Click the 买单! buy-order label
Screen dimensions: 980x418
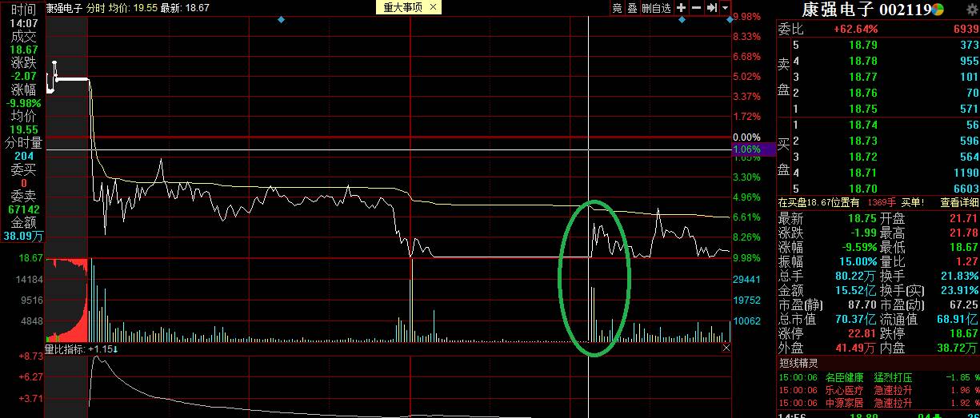click(x=912, y=202)
